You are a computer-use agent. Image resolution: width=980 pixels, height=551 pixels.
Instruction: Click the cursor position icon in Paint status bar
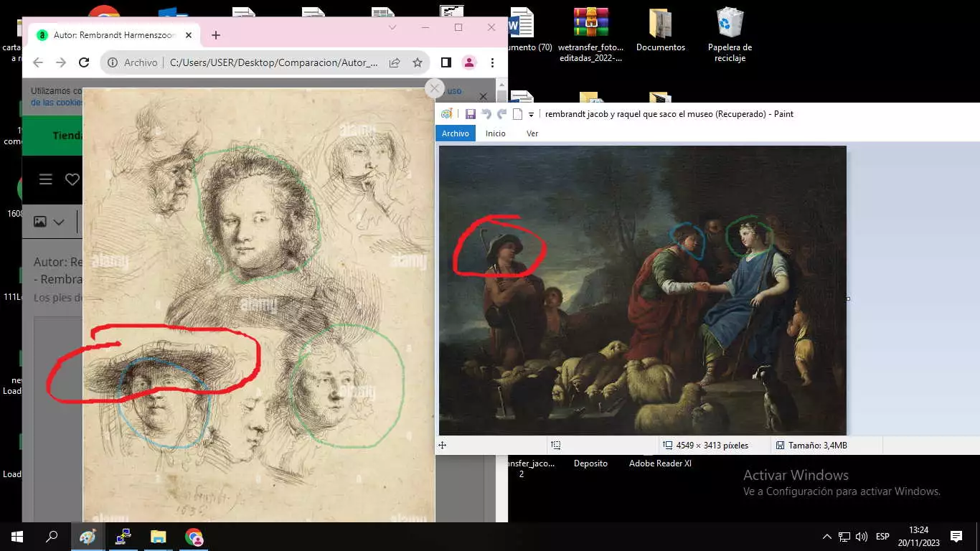point(443,446)
